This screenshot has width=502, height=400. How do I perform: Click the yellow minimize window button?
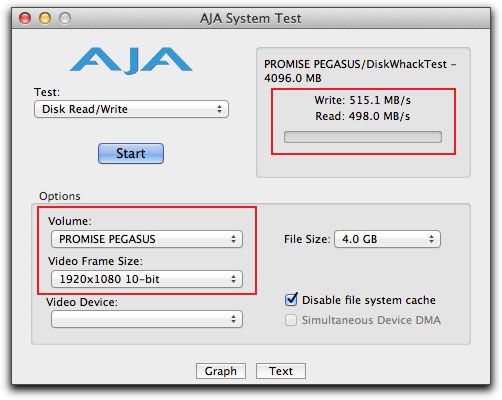(45, 18)
